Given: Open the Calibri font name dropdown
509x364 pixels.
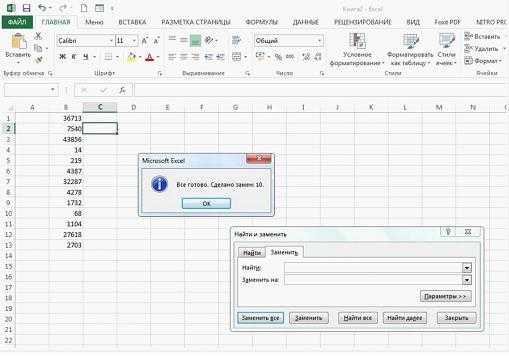Looking at the screenshot, I should (111, 41).
